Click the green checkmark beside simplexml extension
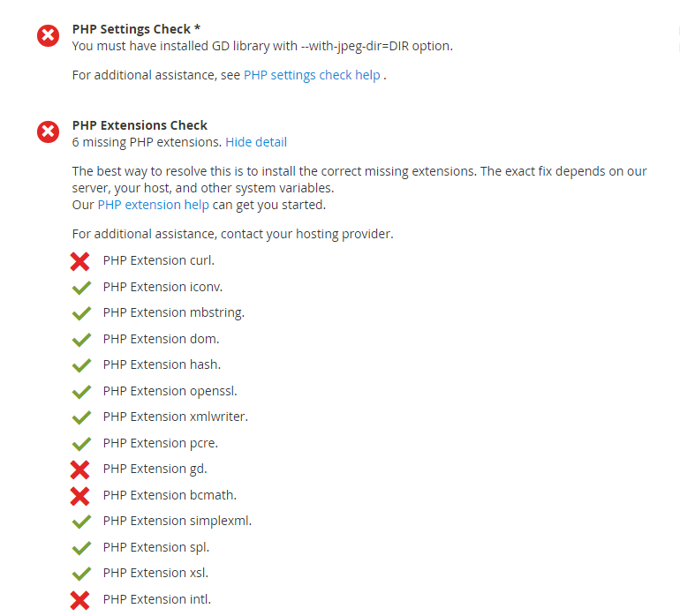Viewport: 680px width, 616px height. [x=81, y=522]
